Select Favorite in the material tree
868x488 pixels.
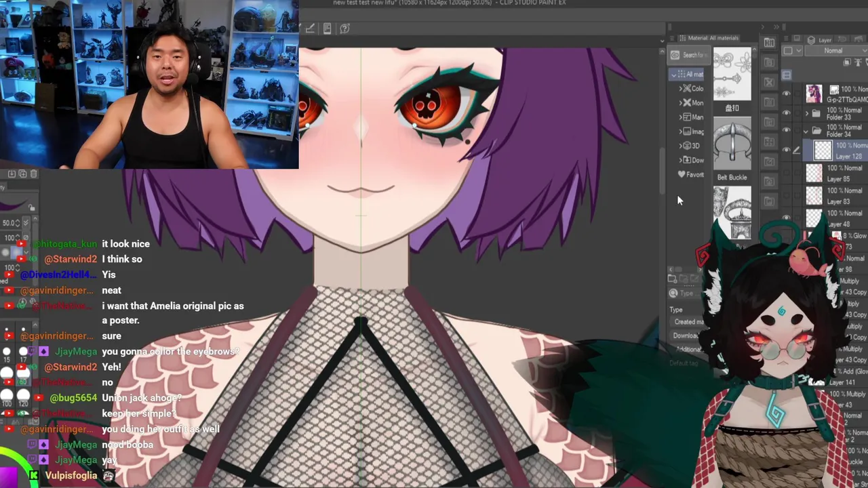point(692,175)
